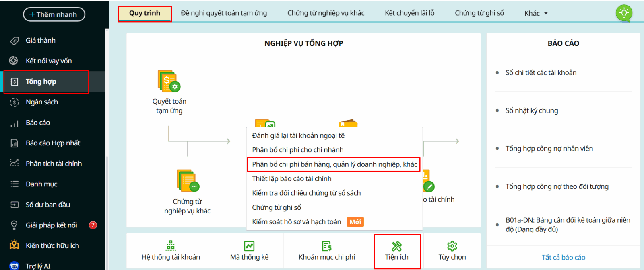644x270 pixels.
Task: Choose Thiết lập báo cáo tài chính
Action: 334,179
